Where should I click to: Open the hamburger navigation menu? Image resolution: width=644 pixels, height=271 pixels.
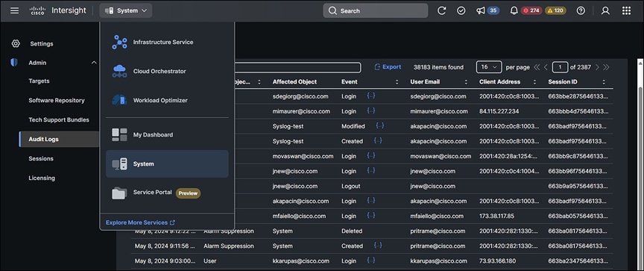click(14, 10)
